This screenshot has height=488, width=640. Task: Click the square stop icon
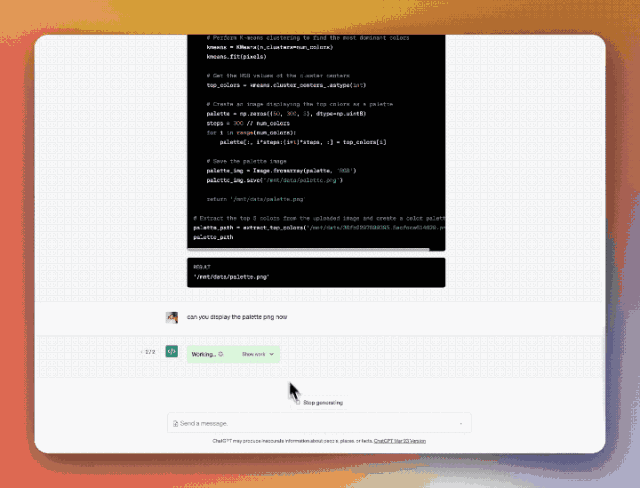pos(298,402)
